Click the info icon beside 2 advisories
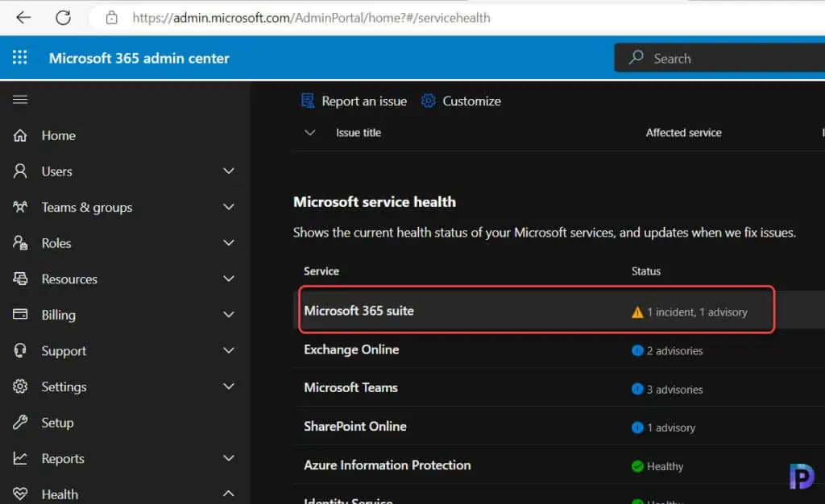 (x=637, y=350)
